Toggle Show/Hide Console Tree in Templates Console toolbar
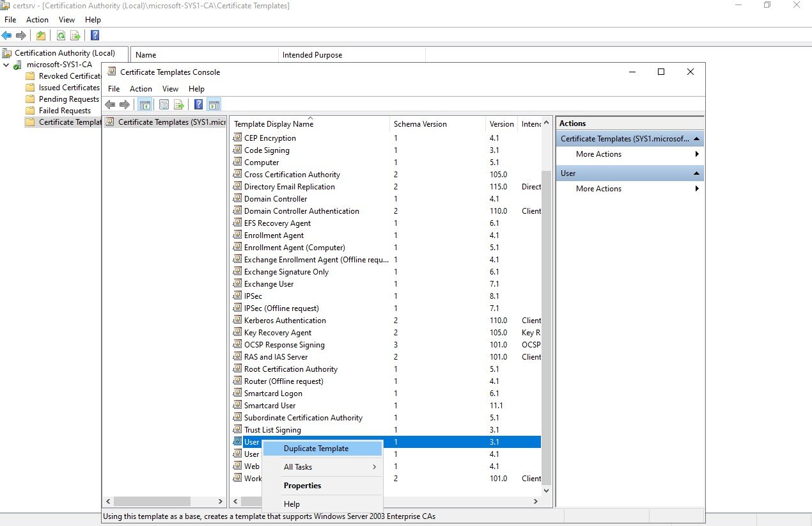The image size is (812, 526). pyautogui.click(x=145, y=105)
